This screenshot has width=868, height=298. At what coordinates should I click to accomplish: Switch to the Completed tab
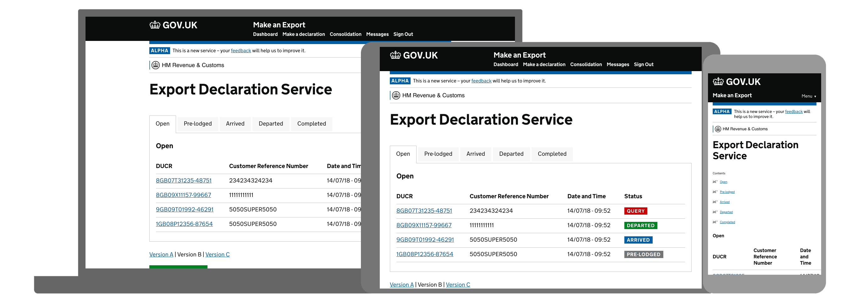(552, 154)
